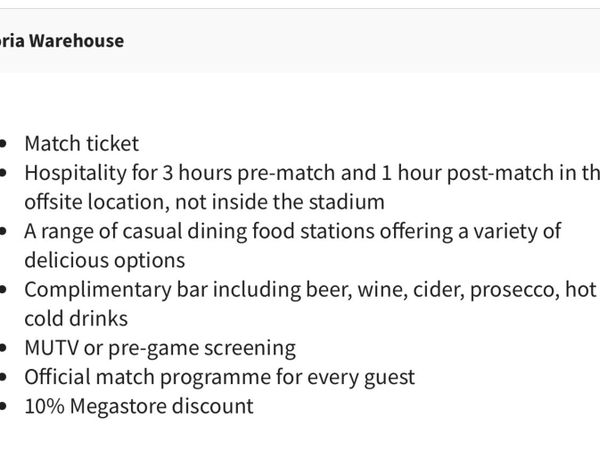This screenshot has height=450, width=600.
Task: Click the '10% Megastore discount' item
Action: coord(139,406)
